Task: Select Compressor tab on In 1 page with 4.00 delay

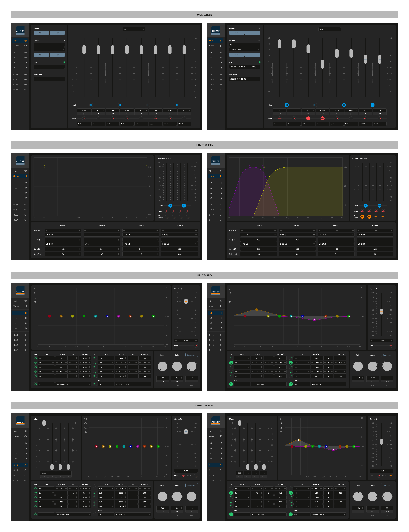Action: click(x=387, y=355)
